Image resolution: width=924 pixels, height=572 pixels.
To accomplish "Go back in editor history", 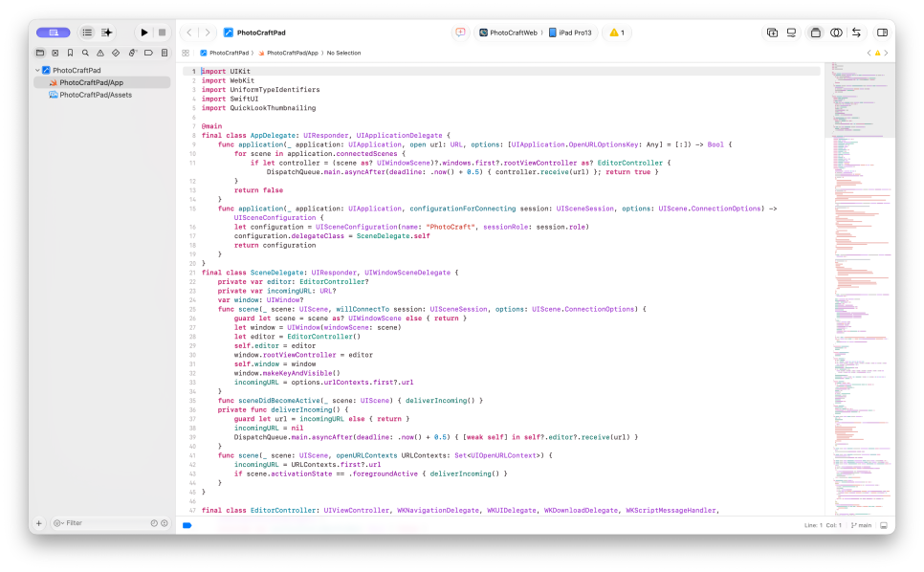I will [189, 33].
